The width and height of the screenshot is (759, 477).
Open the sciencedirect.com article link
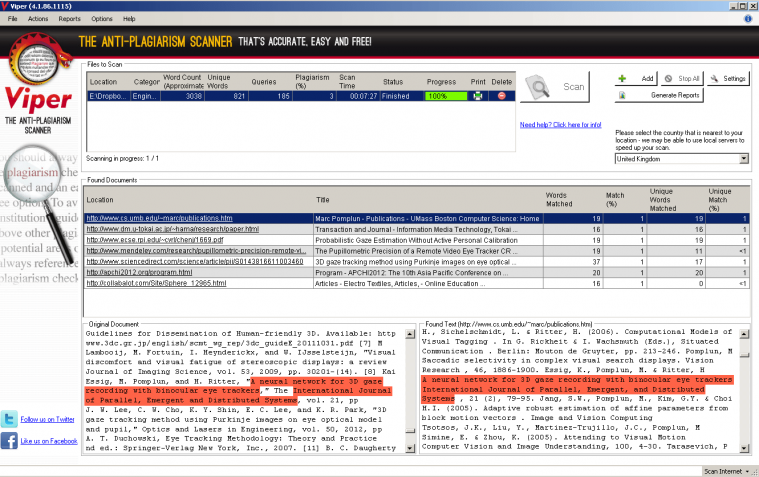coord(195,262)
